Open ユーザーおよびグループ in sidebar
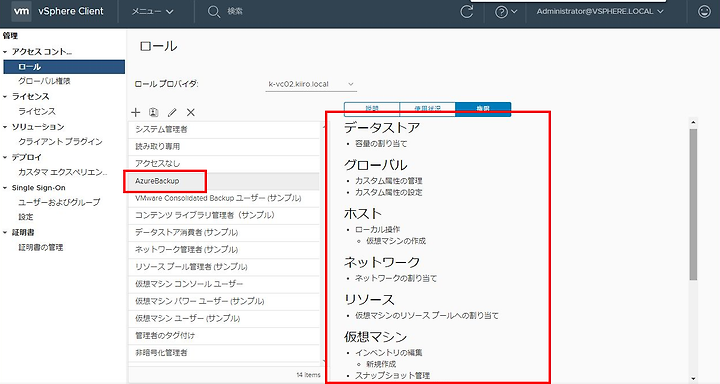This screenshot has height=384, width=720. point(59,202)
